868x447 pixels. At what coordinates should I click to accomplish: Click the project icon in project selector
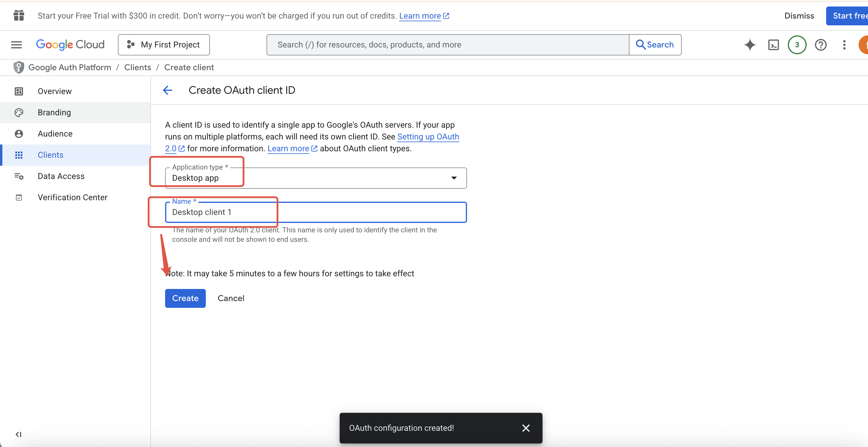pos(131,45)
